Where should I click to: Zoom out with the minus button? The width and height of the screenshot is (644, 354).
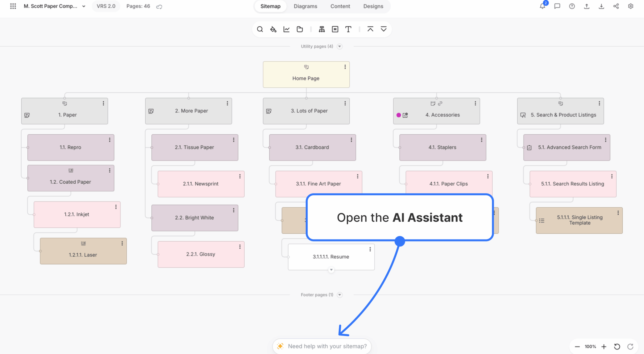[x=577, y=347]
